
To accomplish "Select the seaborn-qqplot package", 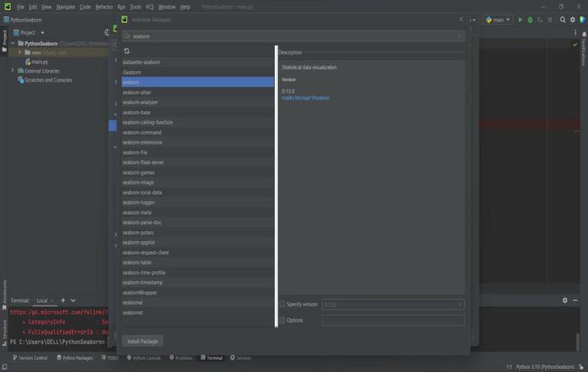I will 198,242.
